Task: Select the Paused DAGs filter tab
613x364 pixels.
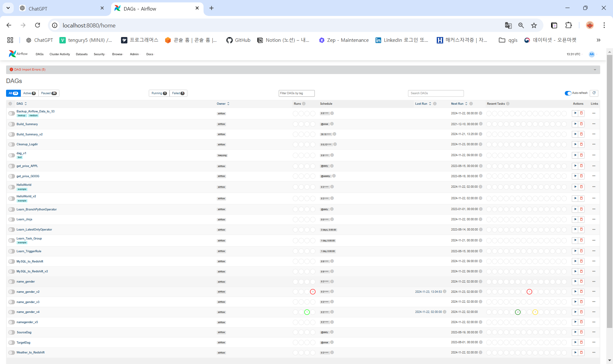Action: 49,93
